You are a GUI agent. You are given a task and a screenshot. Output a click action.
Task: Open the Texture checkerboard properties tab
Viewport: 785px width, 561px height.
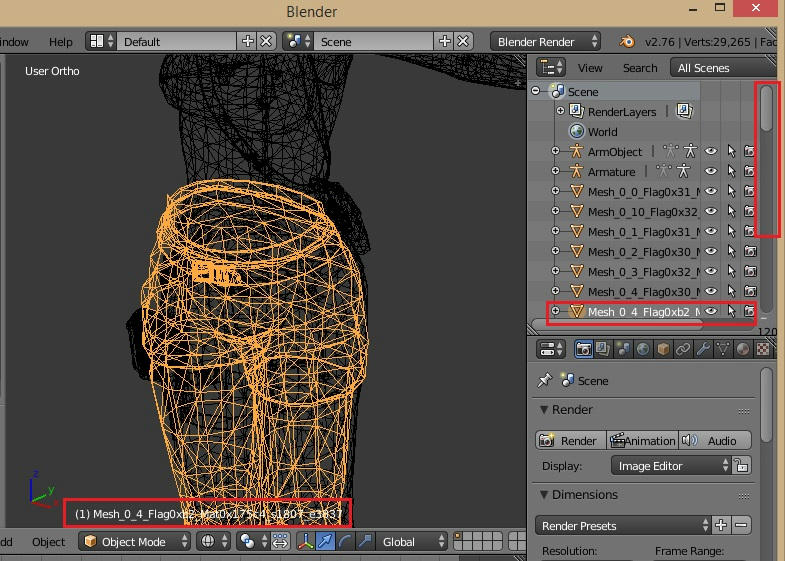click(x=762, y=349)
